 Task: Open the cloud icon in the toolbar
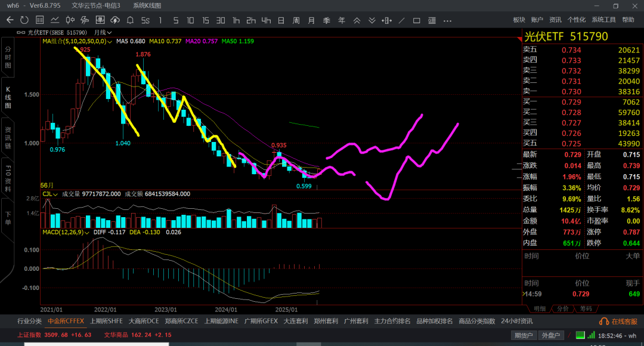click(115, 20)
